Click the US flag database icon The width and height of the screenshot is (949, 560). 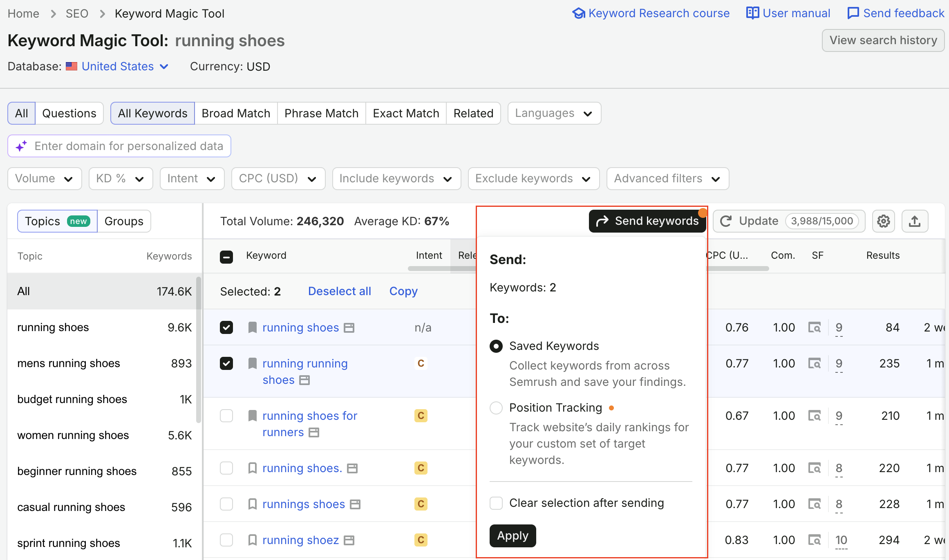pos(72,66)
